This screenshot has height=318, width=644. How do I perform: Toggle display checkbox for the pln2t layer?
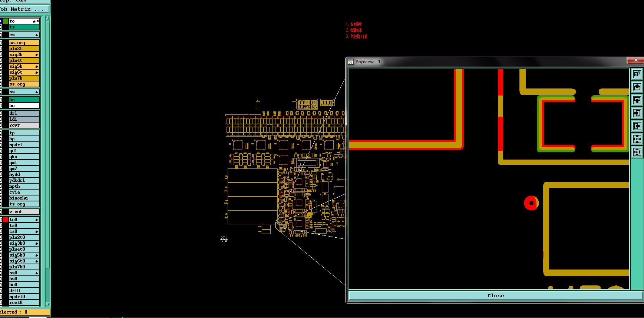pos(1,49)
